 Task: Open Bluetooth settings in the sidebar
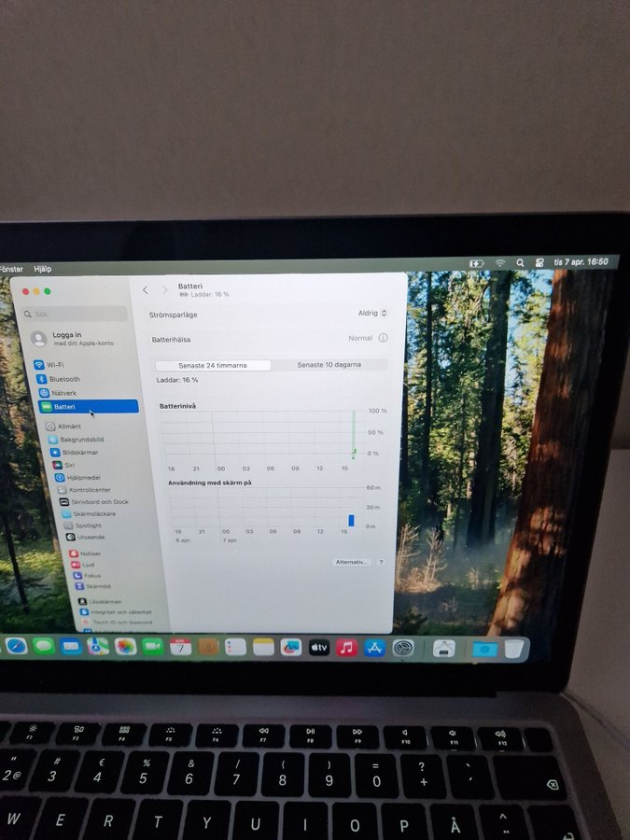[63, 379]
